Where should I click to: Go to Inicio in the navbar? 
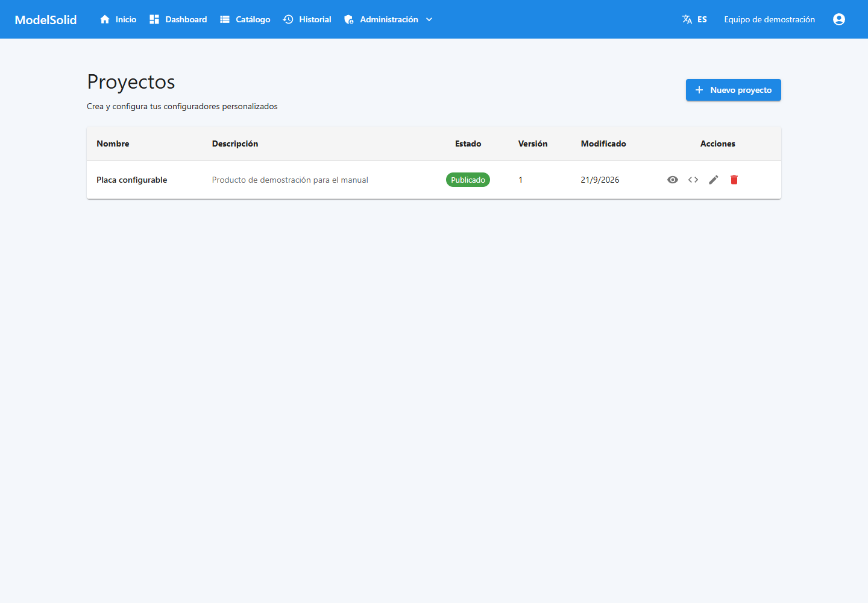(x=118, y=19)
